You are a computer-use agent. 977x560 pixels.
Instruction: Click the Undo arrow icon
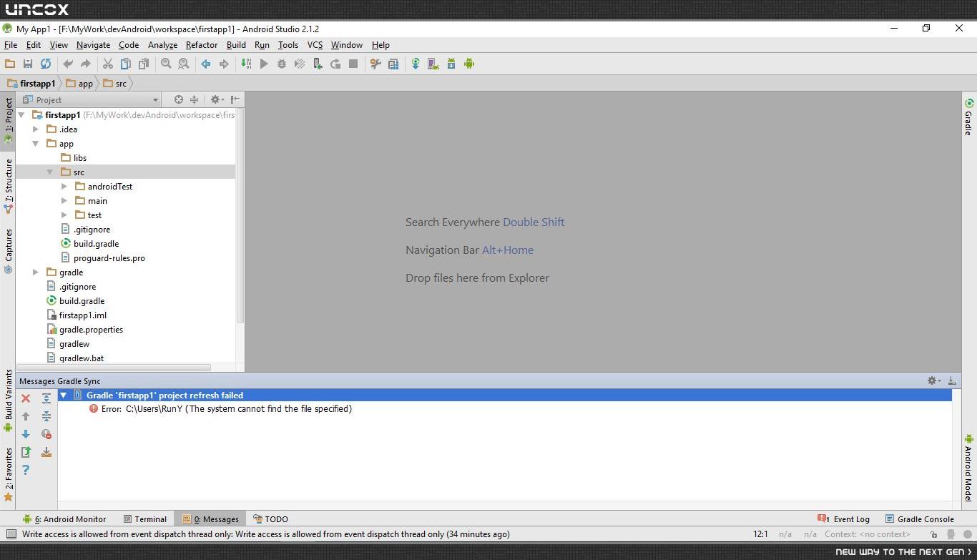click(68, 64)
